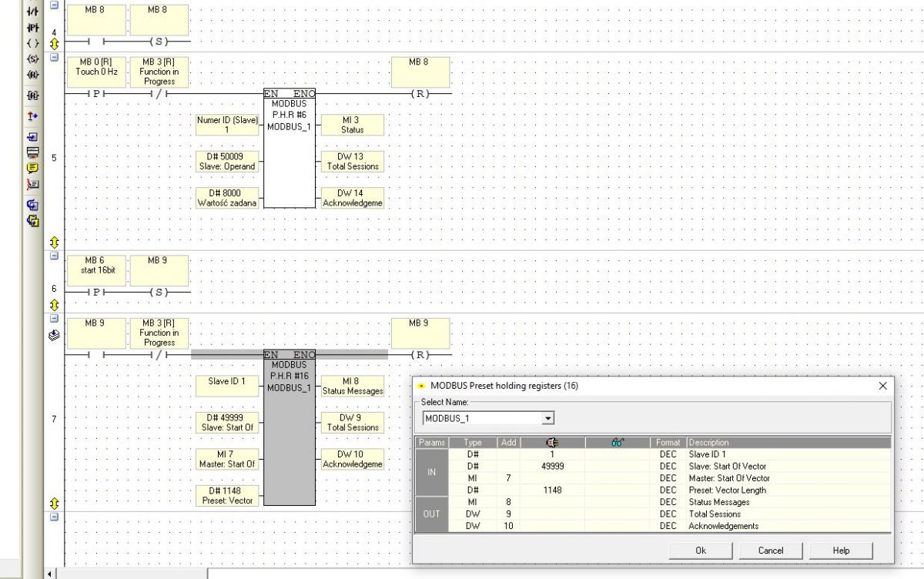Select the bracketed R coil tool
The width and height of the screenshot is (924, 579).
pyautogui.click(x=32, y=96)
